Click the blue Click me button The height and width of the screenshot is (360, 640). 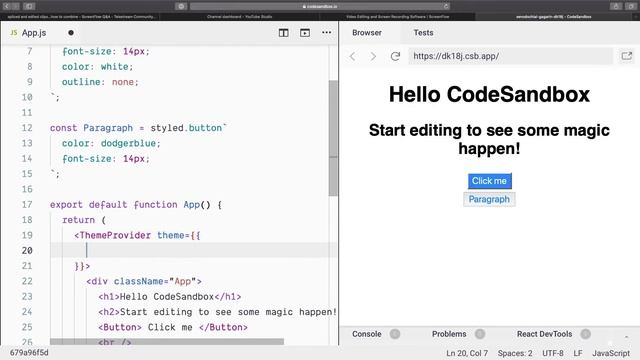pos(489,181)
